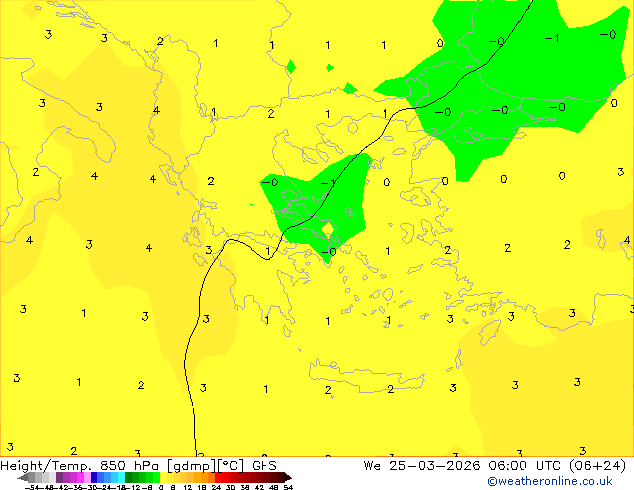Click the 'We 25-03-2026' date text

pos(422,466)
